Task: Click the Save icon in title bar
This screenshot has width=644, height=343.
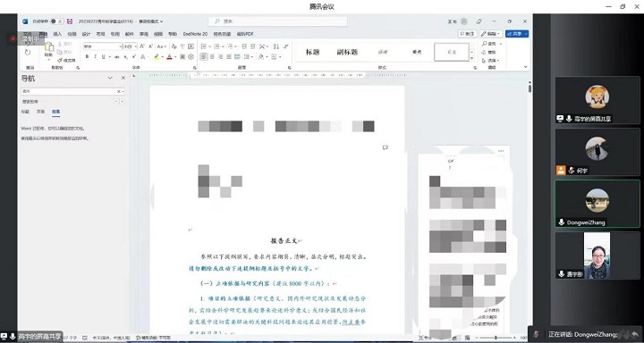Action: pos(70,21)
